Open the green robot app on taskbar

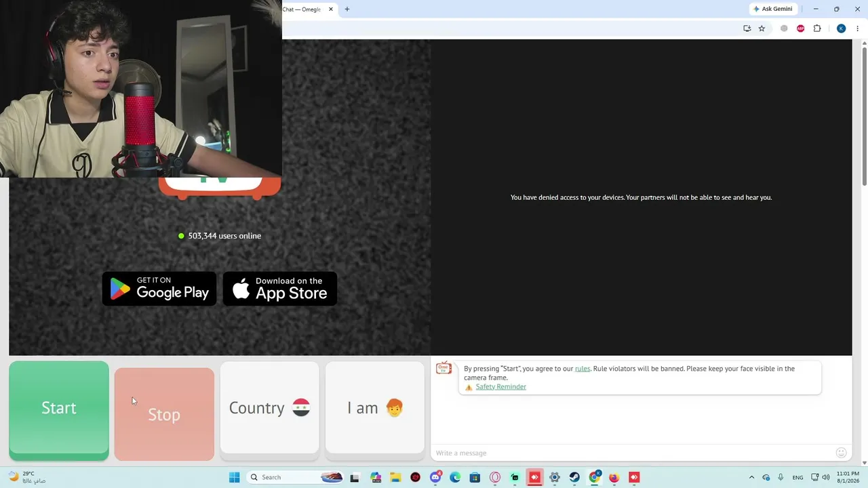515,477
